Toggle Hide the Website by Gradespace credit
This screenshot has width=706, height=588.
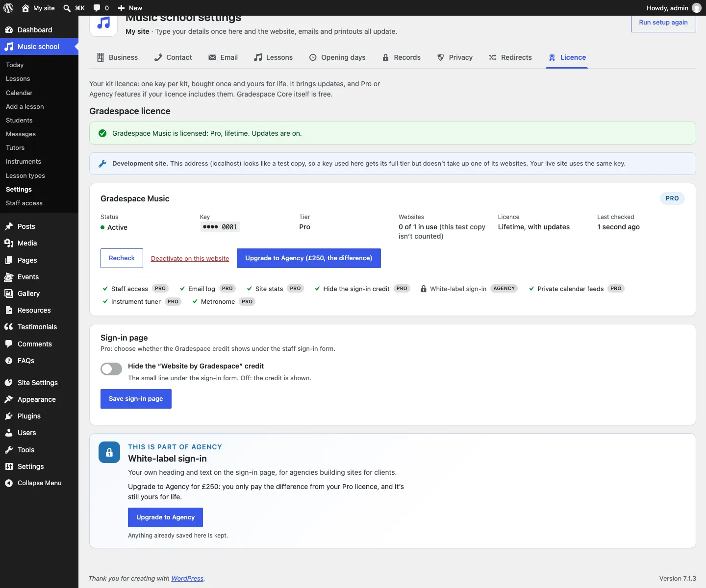click(111, 369)
